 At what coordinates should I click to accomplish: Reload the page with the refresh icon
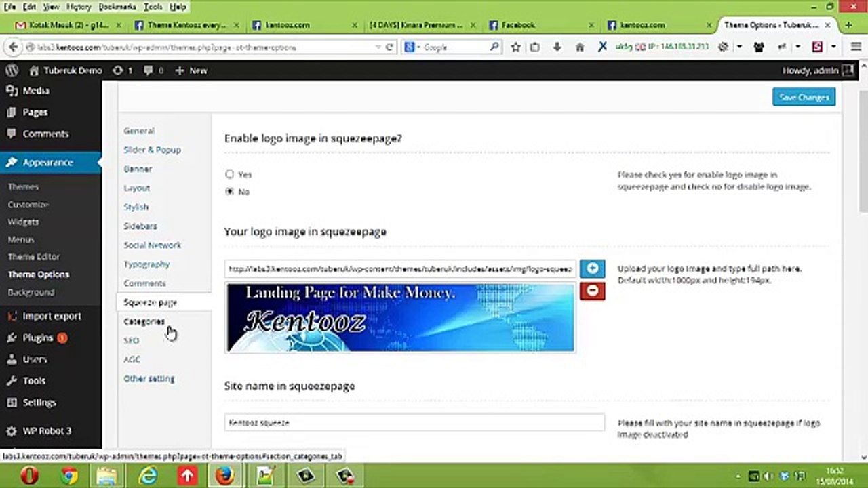click(389, 47)
